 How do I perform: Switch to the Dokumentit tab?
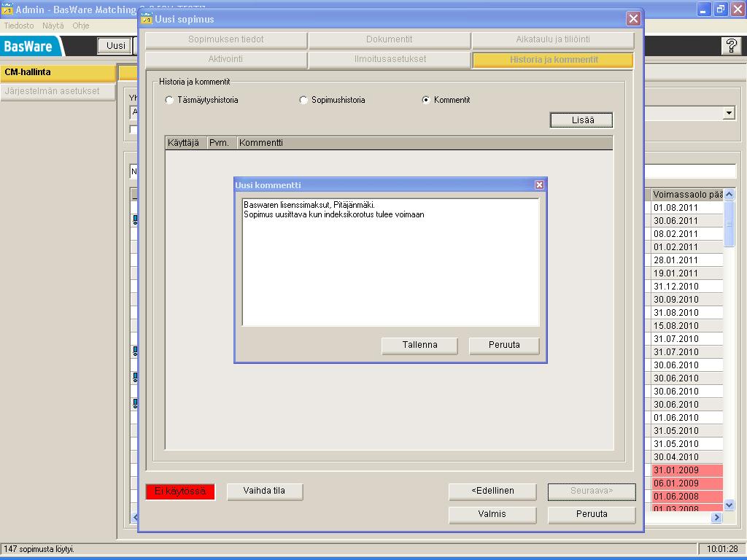[x=390, y=39]
